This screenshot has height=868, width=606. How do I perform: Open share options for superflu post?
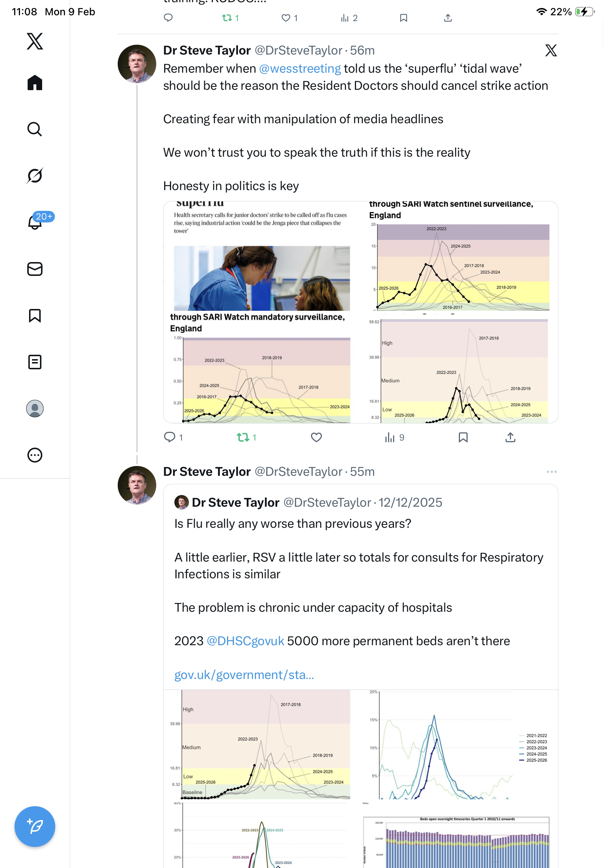510,437
